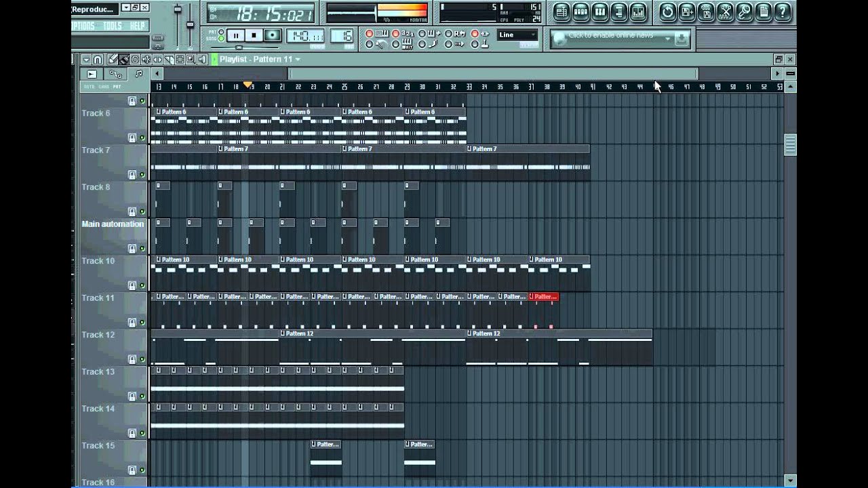This screenshot has width=868, height=488.
Task: Click the playlist horizontal scrollbar
Action: 493,74
